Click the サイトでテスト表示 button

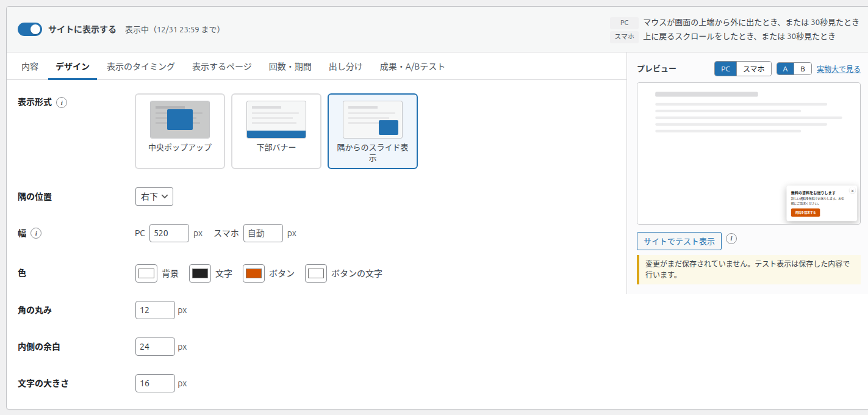[x=679, y=241]
